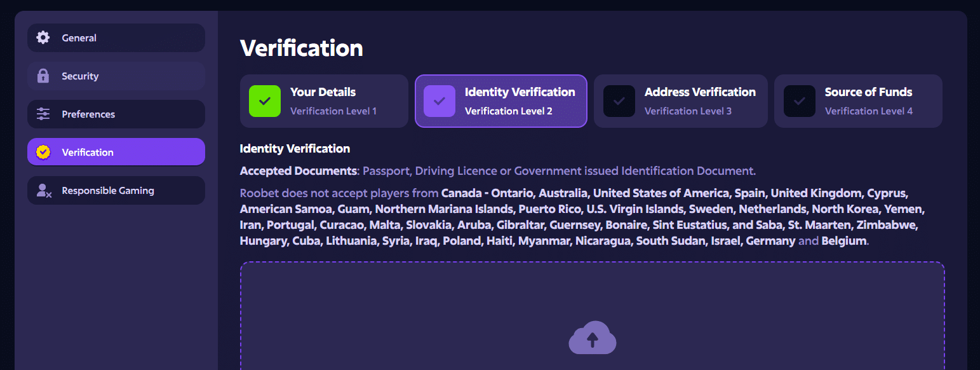Click the yellow verification badge icon
This screenshot has height=370, width=980.
coord(42,152)
